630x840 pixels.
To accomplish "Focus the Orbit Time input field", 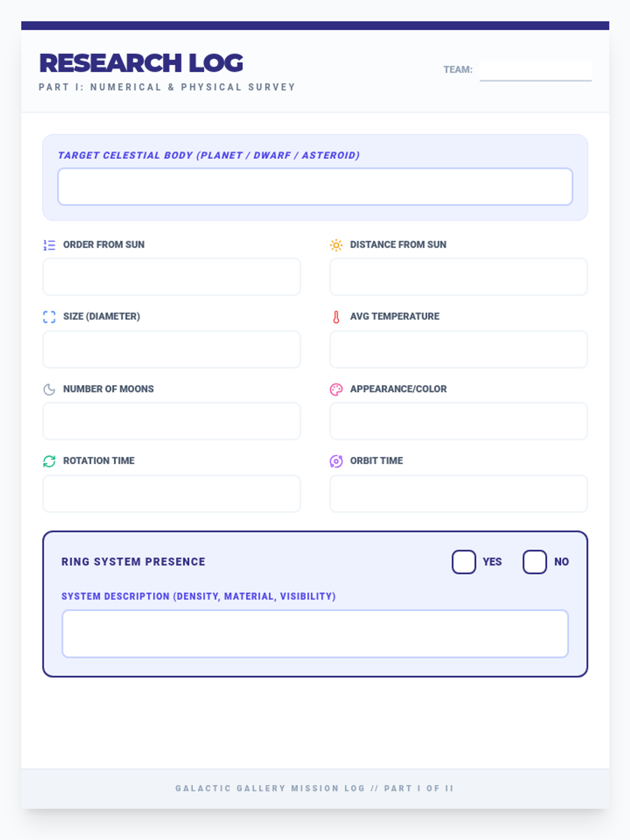I will [459, 493].
